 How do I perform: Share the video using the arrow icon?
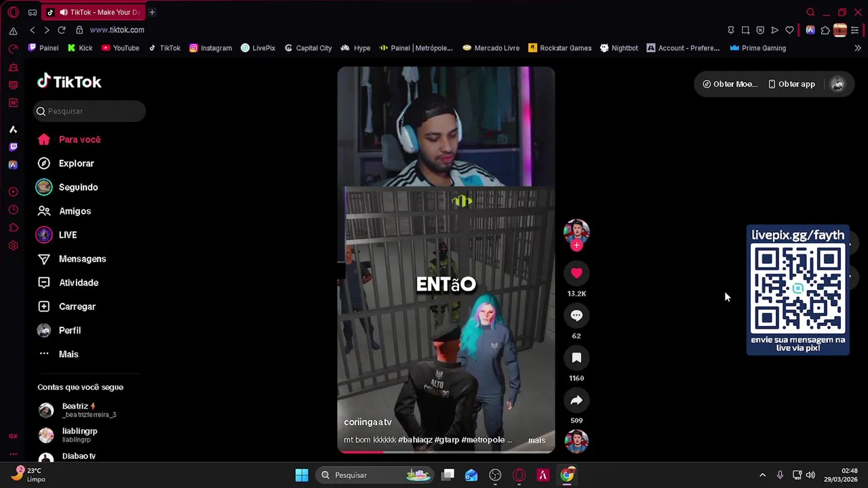tap(576, 400)
